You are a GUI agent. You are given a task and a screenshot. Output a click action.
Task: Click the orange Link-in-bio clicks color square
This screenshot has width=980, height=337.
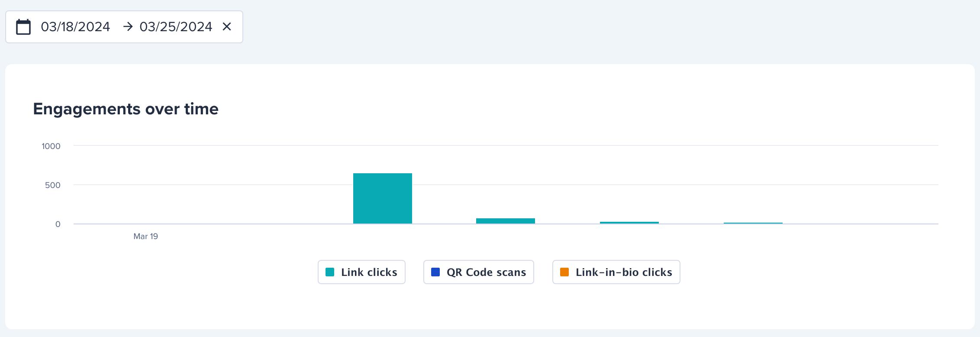564,272
